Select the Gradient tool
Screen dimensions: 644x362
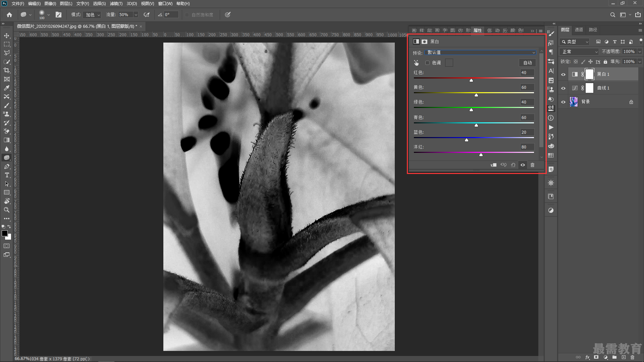[x=7, y=140]
